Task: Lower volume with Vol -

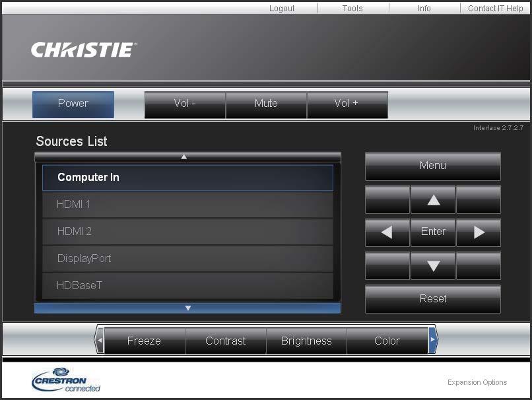Action: pos(185,105)
